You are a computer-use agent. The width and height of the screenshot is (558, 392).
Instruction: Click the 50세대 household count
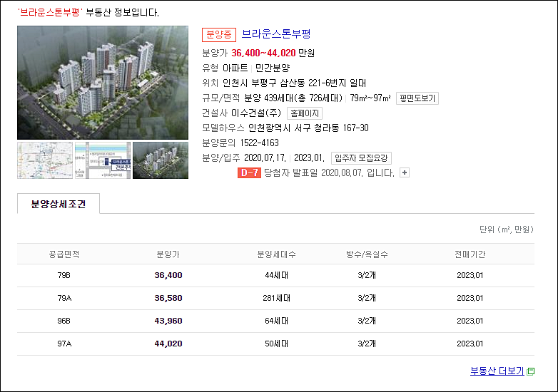(x=277, y=344)
